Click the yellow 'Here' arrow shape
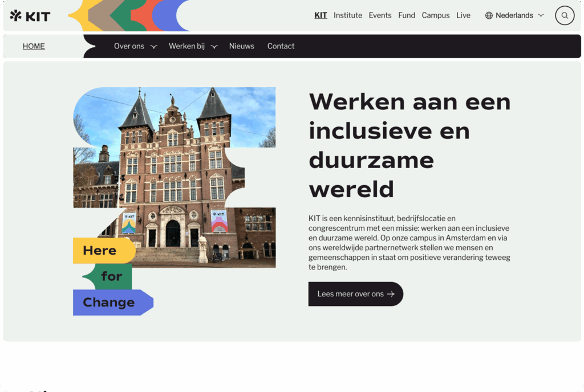 pos(102,251)
